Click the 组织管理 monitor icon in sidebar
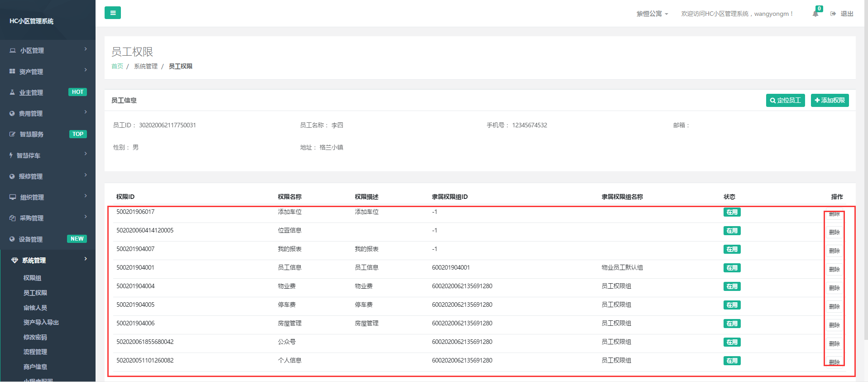The image size is (868, 382). [x=13, y=197]
